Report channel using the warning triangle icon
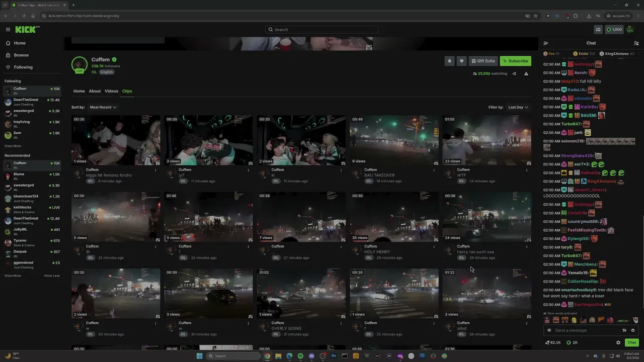The height and width of the screenshot is (362, 644). pos(526,73)
